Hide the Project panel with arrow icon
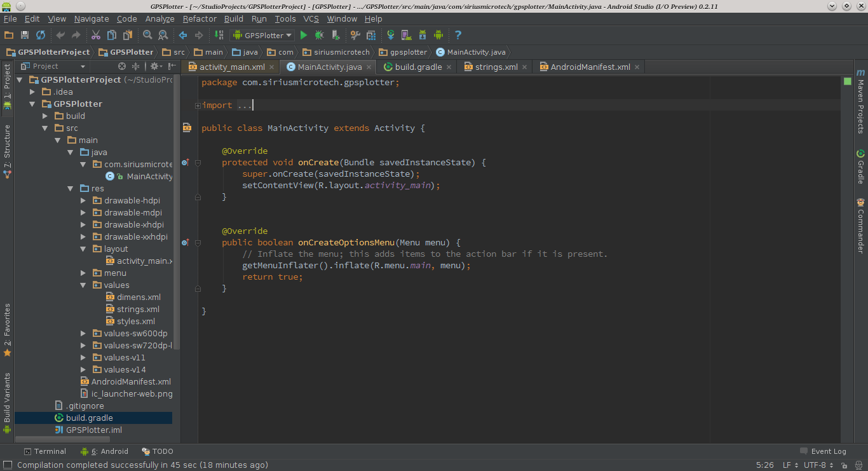 173,66
